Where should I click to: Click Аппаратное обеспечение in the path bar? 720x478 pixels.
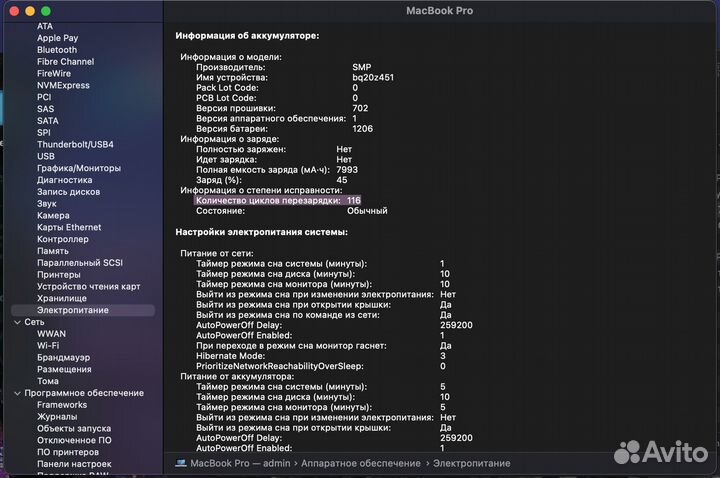point(360,463)
